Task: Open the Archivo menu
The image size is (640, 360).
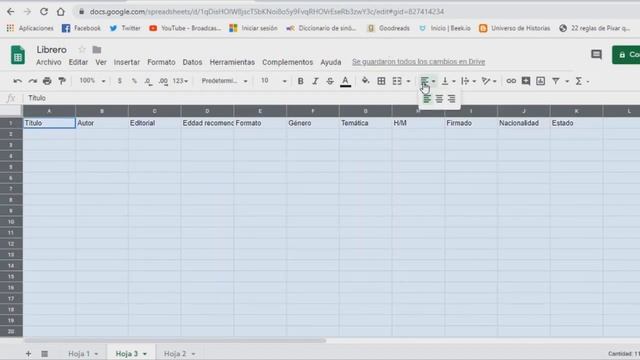Action: pyautogui.click(x=49, y=62)
